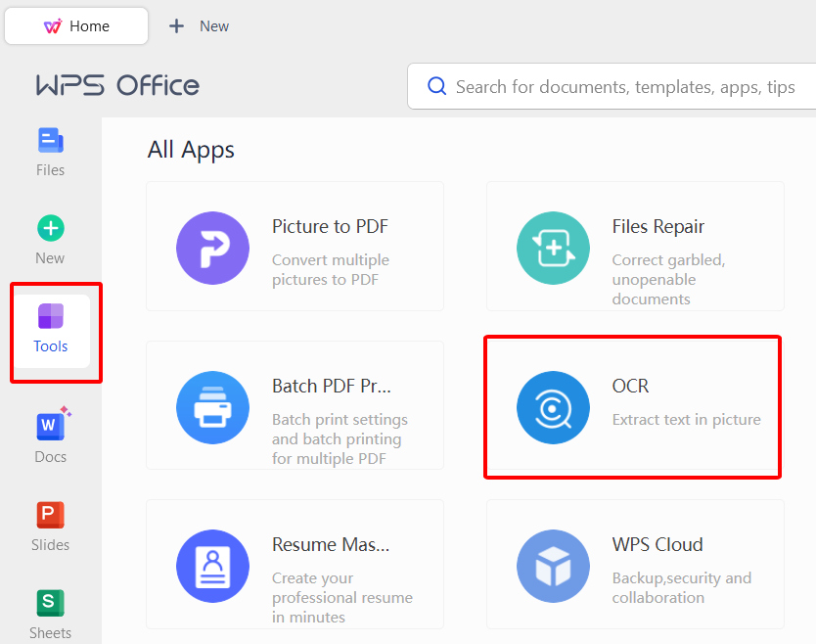Click 'Convert multiple pictures to PDF' description
Screen dimensions: 816x644
[331, 270]
